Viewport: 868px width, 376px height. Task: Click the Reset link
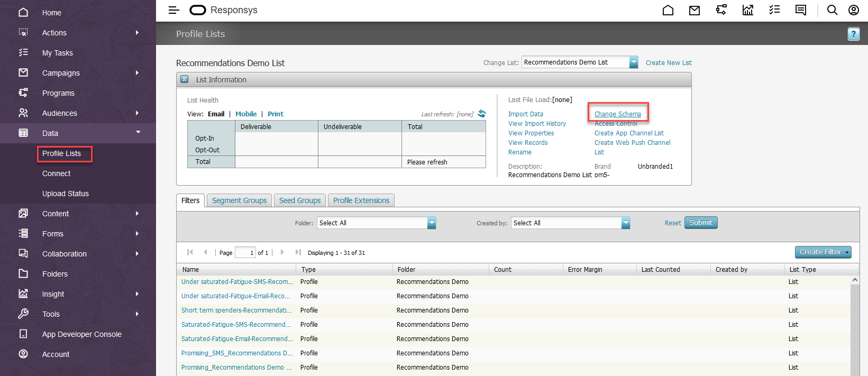coord(673,223)
